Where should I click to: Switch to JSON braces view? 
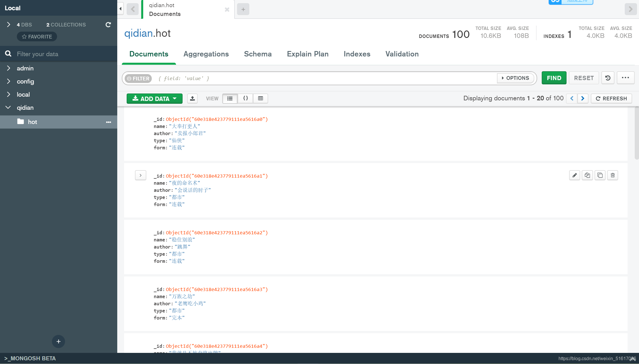(245, 99)
